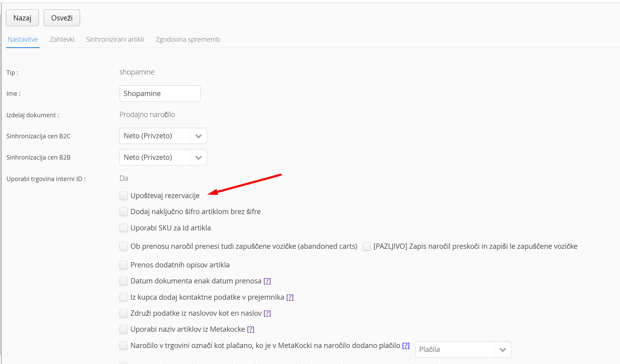Viewport: 620px width, 364px height.
Task: Tick Uporabi SKU za Id artikla
Action: (123, 228)
